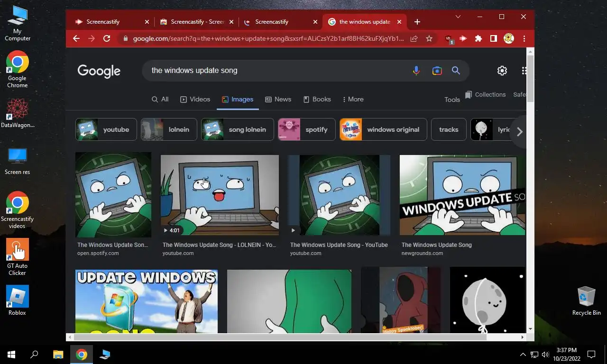Open Collections link
Image resolution: width=607 pixels, height=364 pixels.
point(485,94)
